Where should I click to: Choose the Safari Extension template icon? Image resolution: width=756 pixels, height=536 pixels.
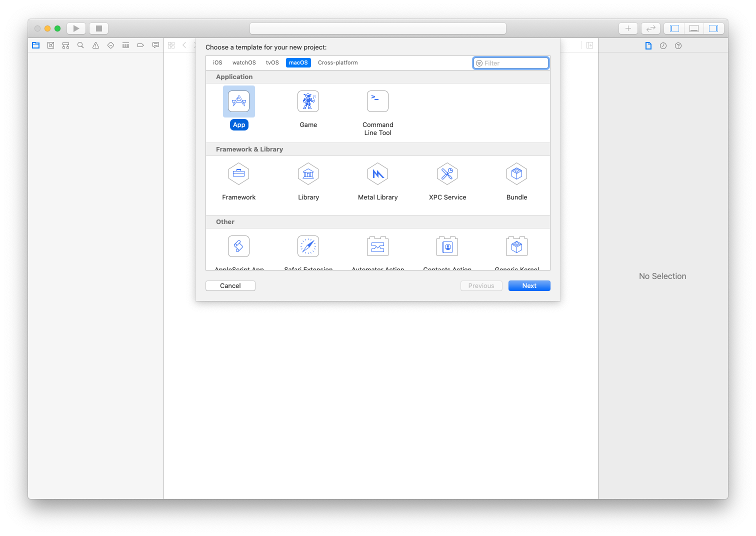308,246
